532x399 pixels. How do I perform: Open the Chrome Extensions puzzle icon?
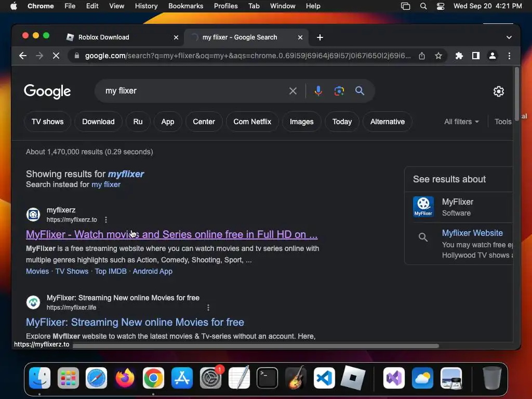(x=459, y=56)
